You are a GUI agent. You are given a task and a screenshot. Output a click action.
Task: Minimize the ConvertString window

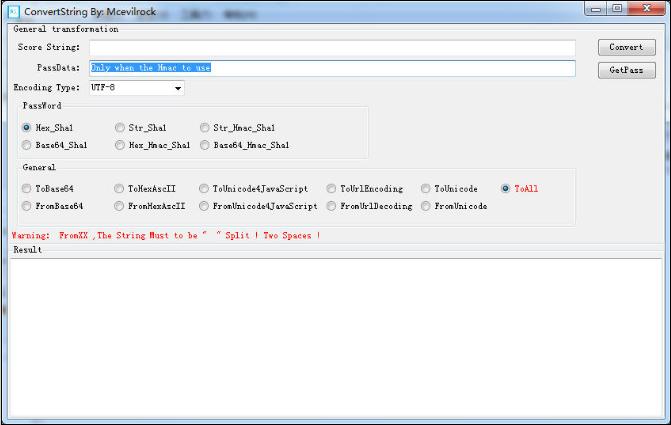pyautogui.click(x=596, y=9)
